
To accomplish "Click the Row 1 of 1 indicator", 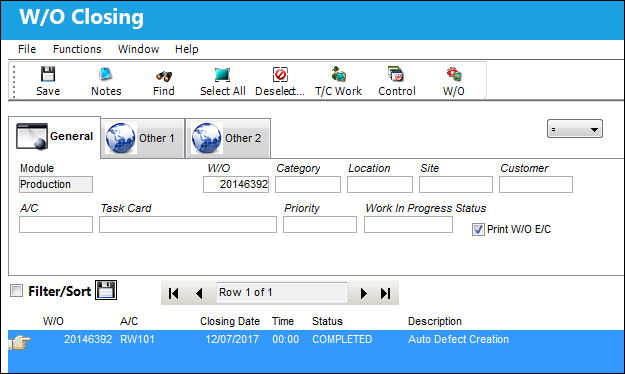I will 281,292.
